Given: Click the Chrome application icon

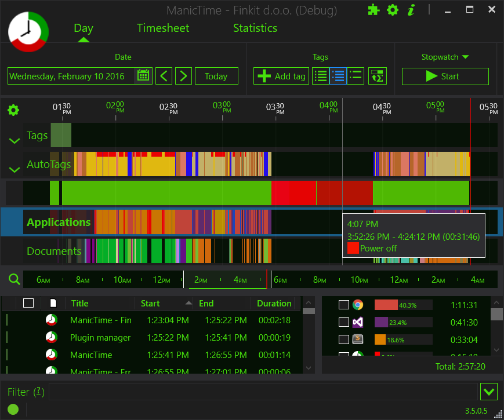Looking at the screenshot, I should [358, 305].
